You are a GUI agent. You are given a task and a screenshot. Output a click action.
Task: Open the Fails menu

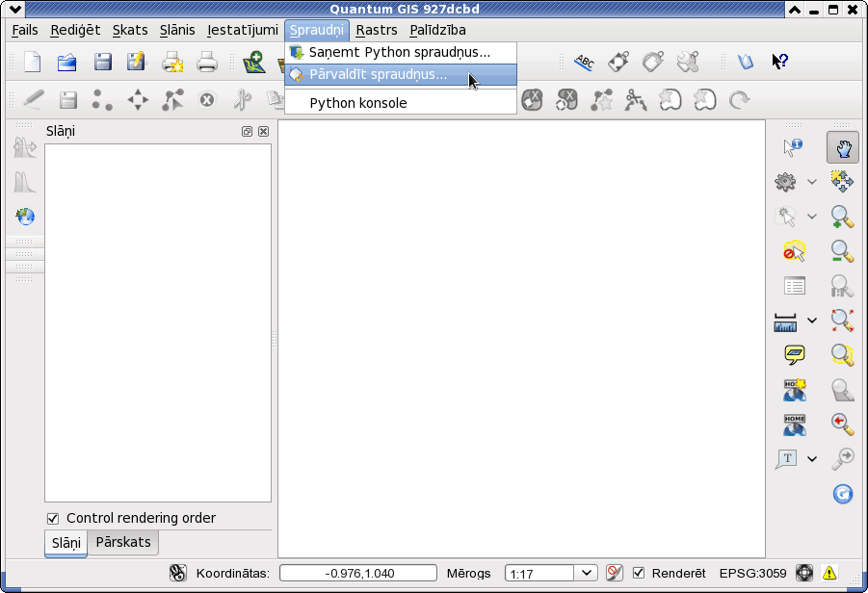25,30
